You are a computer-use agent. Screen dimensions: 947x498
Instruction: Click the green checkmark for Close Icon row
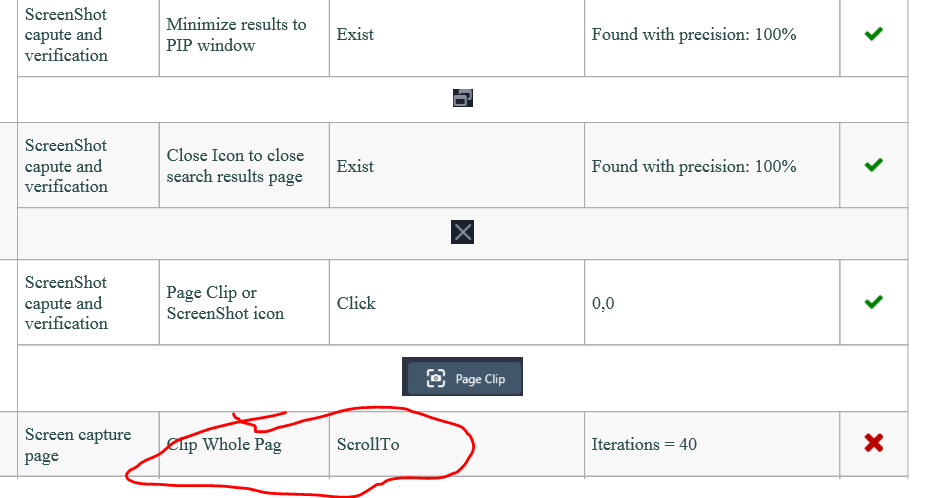[x=873, y=165]
